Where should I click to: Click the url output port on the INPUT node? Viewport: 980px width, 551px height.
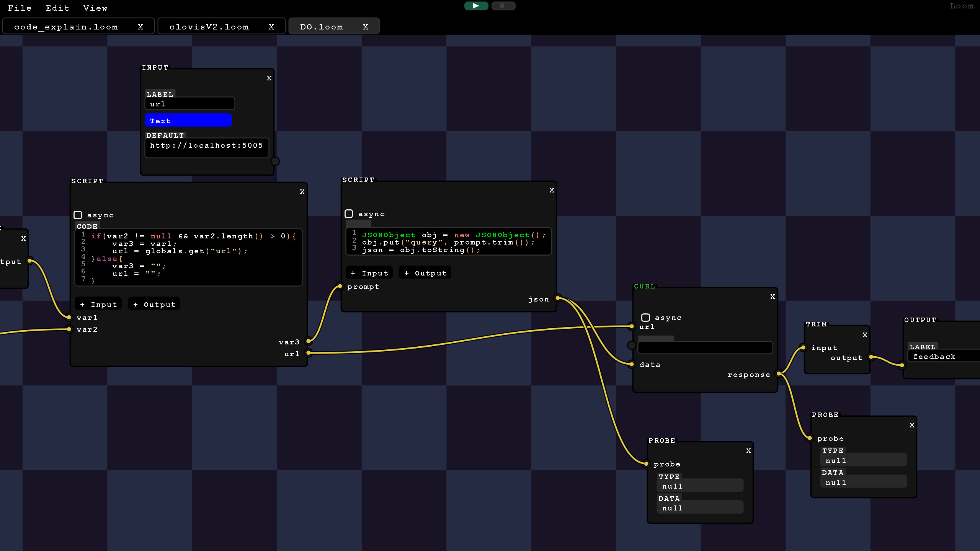[x=275, y=161]
